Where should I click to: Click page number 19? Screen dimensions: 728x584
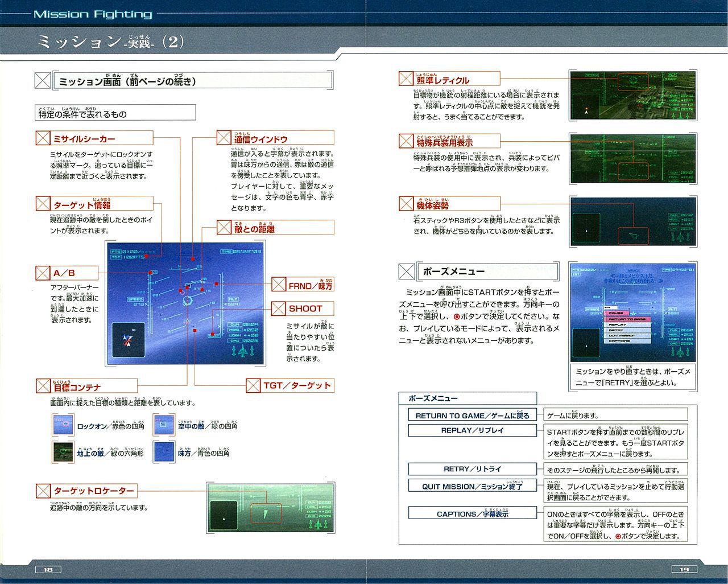(x=684, y=569)
